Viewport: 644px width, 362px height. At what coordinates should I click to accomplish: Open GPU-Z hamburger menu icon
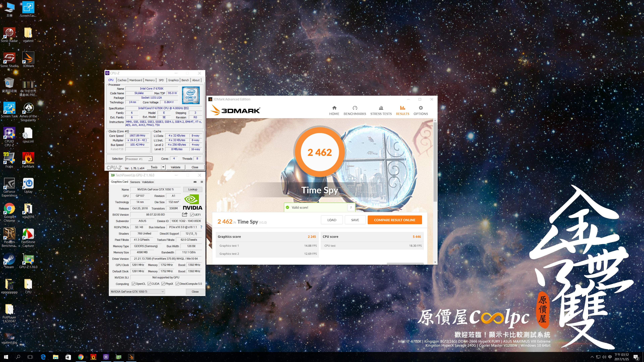click(x=202, y=182)
